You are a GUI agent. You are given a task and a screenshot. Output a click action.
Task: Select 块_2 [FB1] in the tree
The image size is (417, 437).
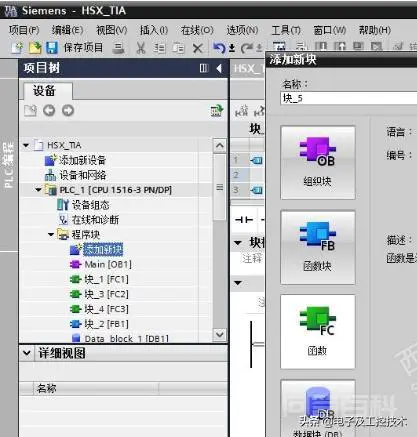(x=106, y=324)
